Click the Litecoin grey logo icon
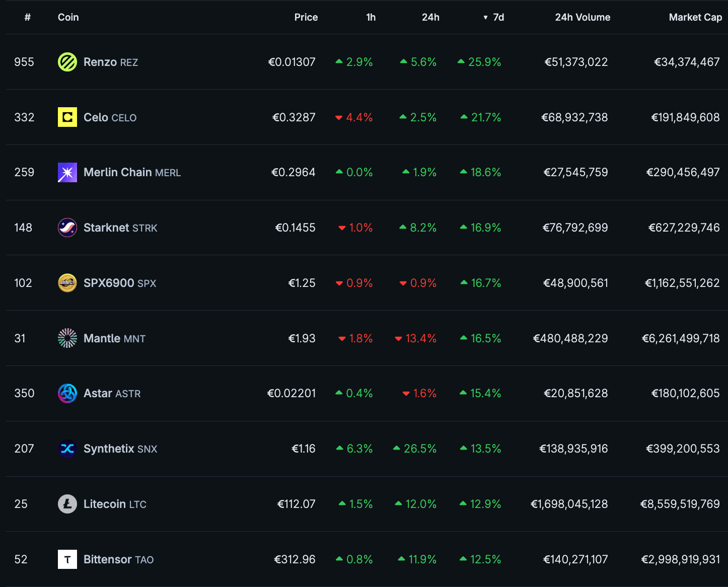 click(x=67, y=504)
